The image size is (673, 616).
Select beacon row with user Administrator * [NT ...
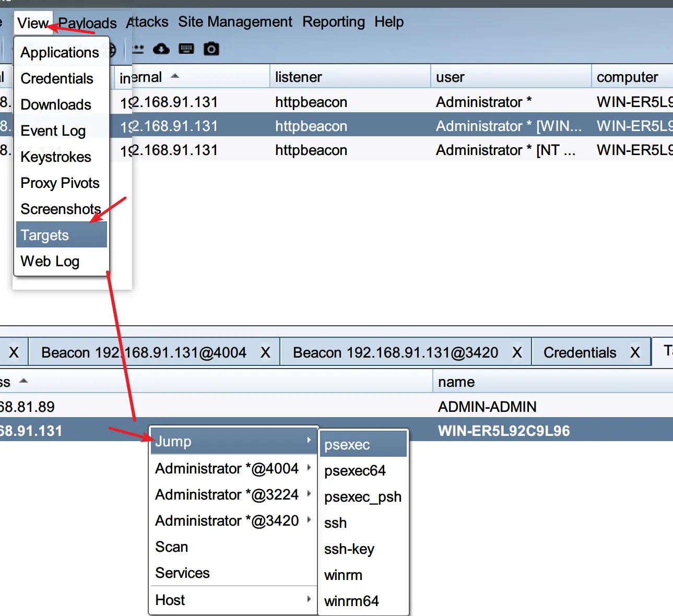[x=336, y=150]
